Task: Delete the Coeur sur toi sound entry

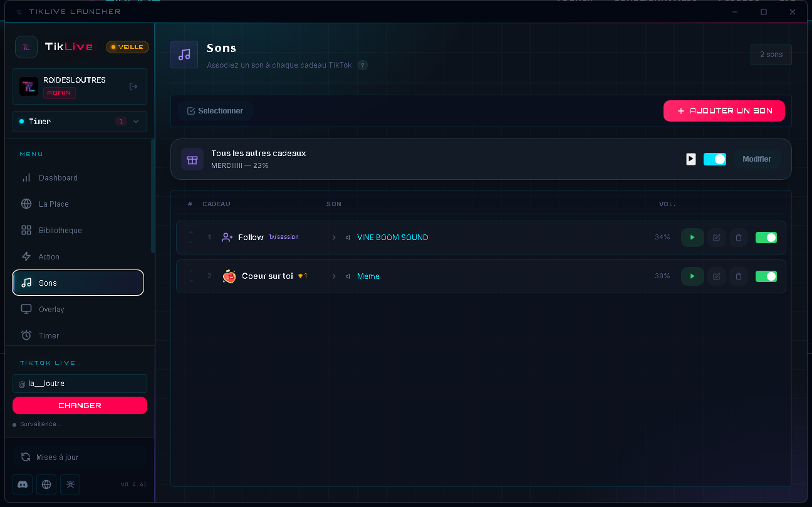Action: (x=739, y=276)
